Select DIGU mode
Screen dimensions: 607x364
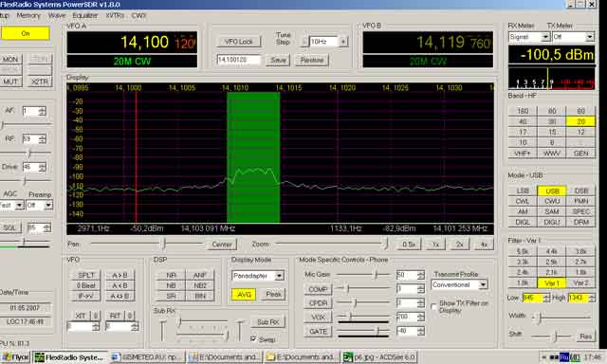click(552, 222)
